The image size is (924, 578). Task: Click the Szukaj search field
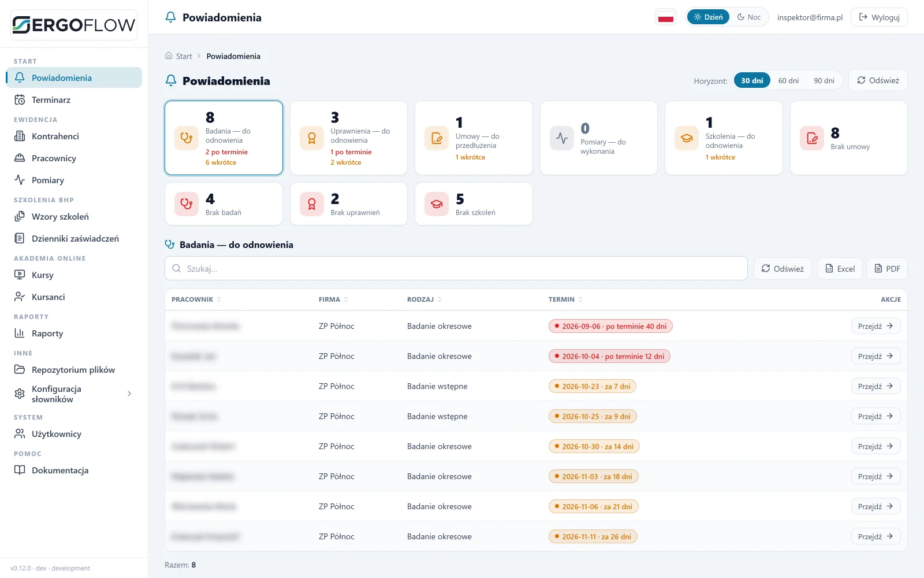456,268
